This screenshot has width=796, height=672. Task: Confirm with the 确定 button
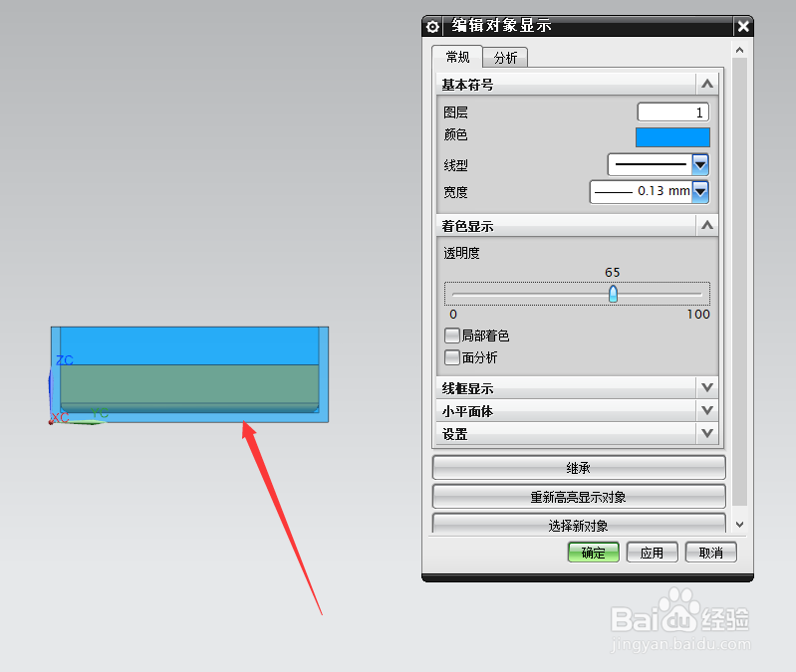pos(594,553)
